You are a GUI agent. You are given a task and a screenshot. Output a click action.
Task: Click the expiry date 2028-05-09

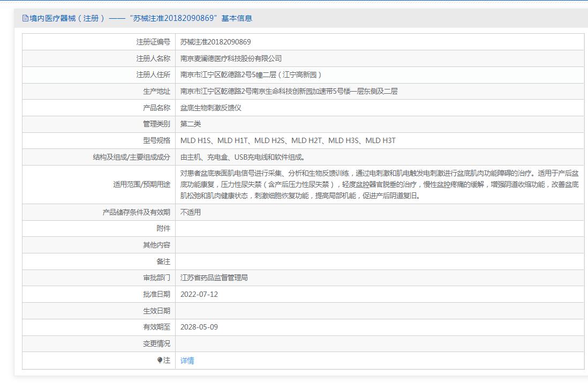point(199,327)
